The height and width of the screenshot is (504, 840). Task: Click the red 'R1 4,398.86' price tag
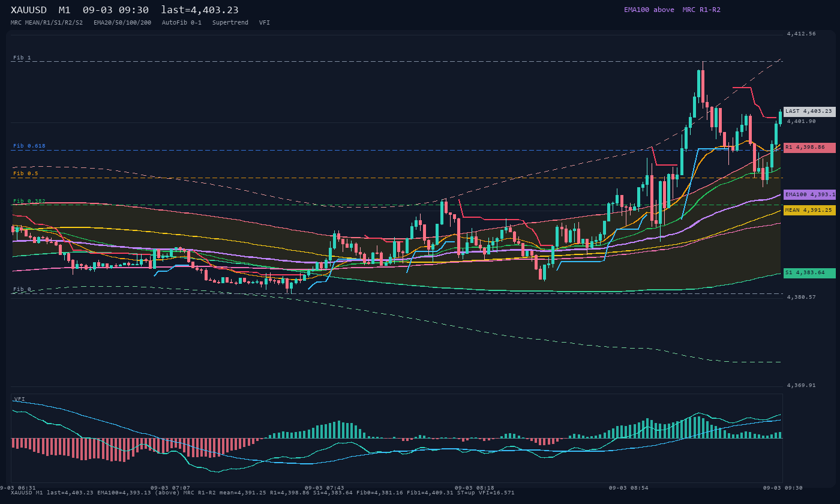809,148
